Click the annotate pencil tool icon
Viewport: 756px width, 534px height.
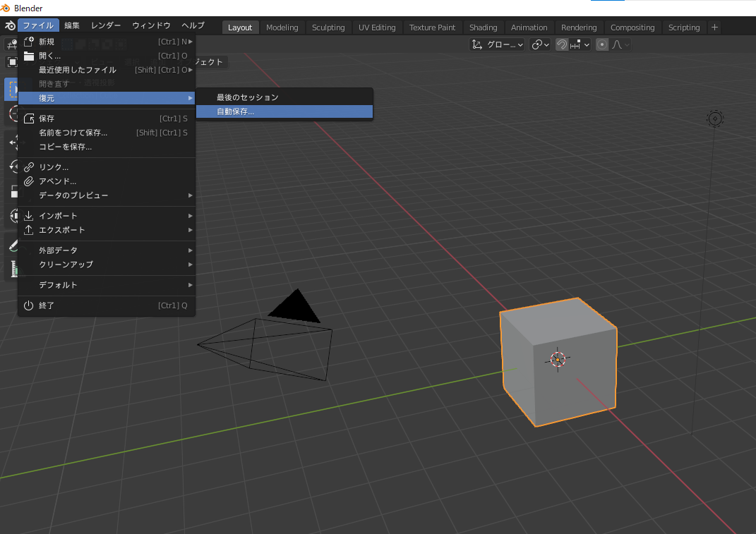13,245
